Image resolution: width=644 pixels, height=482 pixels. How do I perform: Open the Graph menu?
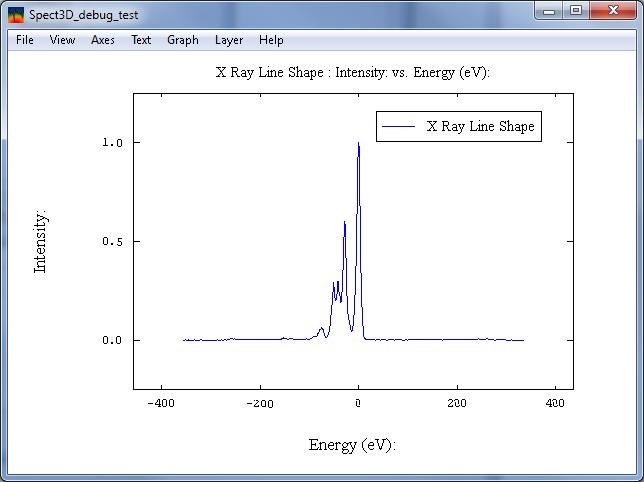tap(183, 40)
